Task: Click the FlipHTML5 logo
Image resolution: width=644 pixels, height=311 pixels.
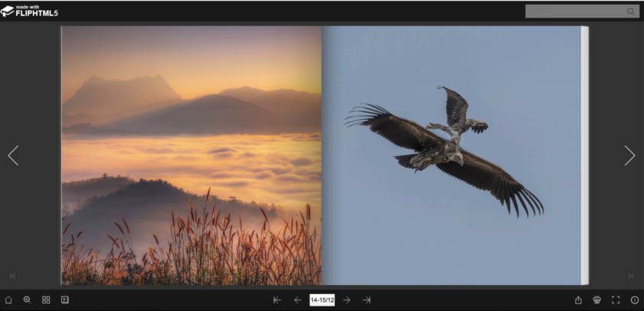Action: [x=29, y=11]
